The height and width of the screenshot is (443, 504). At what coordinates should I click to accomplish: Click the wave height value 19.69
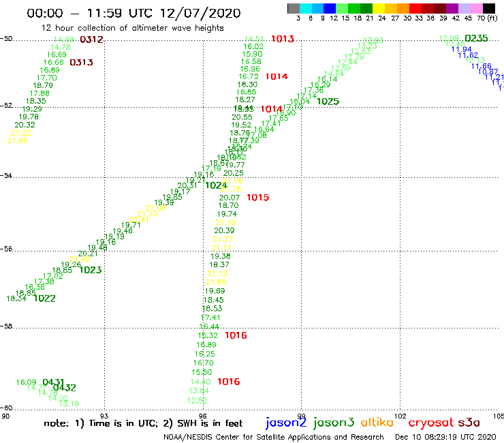(x=215, y=291)
